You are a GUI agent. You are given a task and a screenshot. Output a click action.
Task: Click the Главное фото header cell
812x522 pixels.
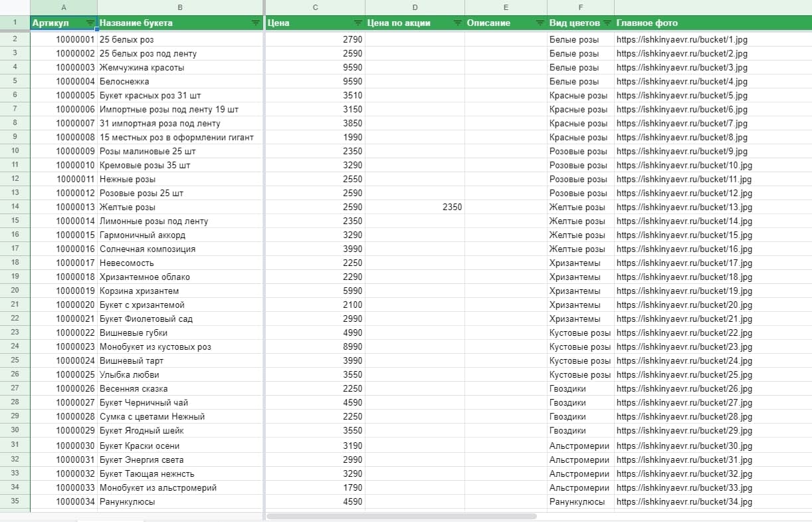[713, 23]
